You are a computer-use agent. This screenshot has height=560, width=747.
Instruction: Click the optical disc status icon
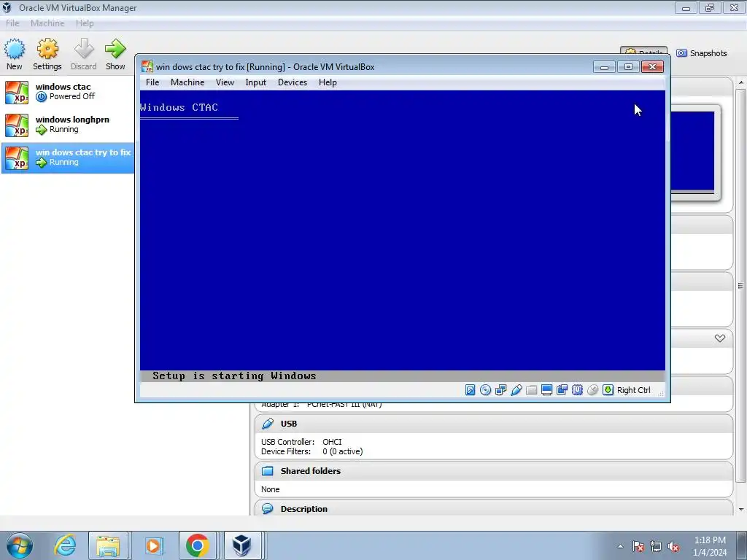[485, 390]
